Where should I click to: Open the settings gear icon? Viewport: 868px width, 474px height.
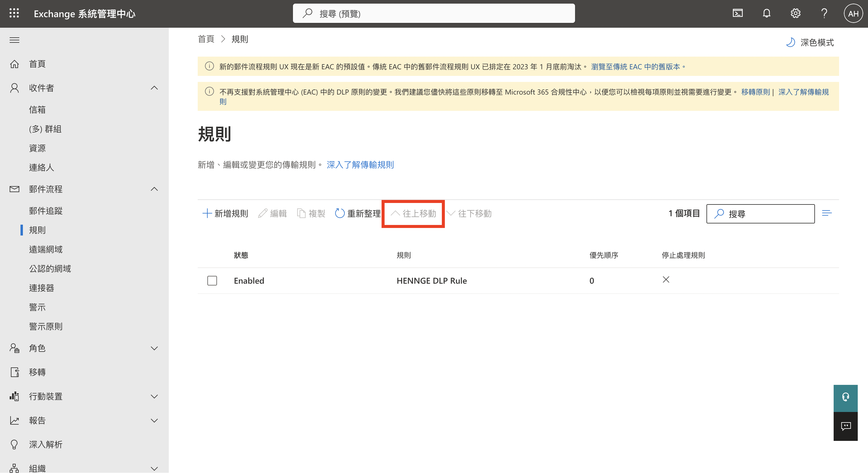(796, 14)
